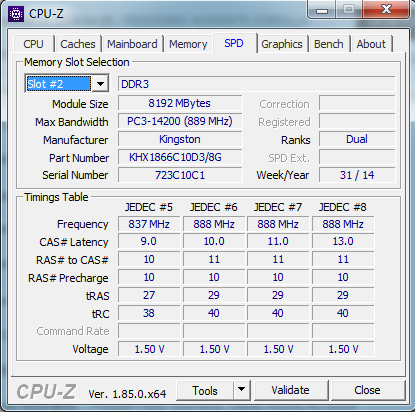Click the CPU-Z title bar icon
This screenshot has width=415, height=412.
[16, 14]
